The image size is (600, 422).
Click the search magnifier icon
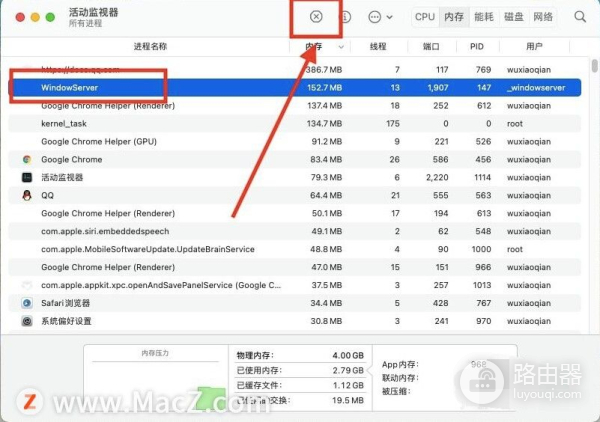pos(580,16)
